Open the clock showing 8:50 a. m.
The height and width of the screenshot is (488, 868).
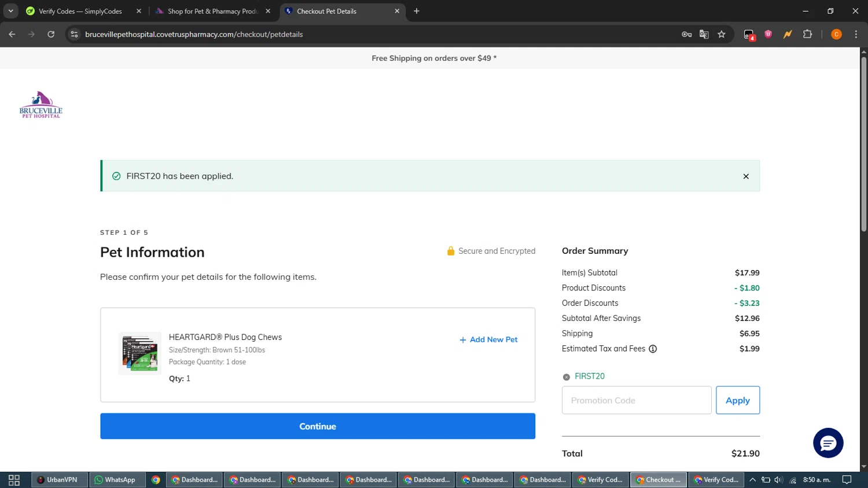tap(816, 480)
